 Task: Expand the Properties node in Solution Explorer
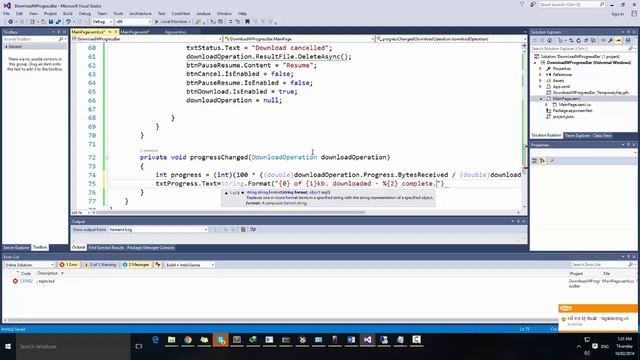[x=540, y=69]
